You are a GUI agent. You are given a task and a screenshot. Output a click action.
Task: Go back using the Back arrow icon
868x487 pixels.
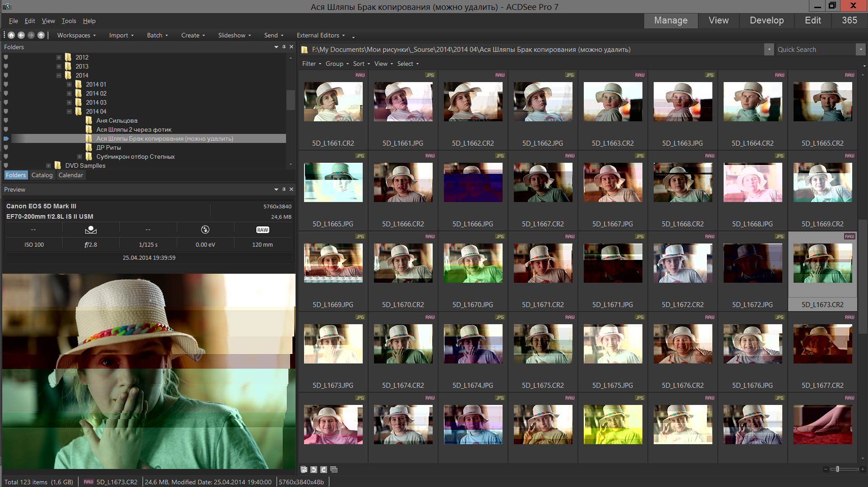[x=21, y=35]
